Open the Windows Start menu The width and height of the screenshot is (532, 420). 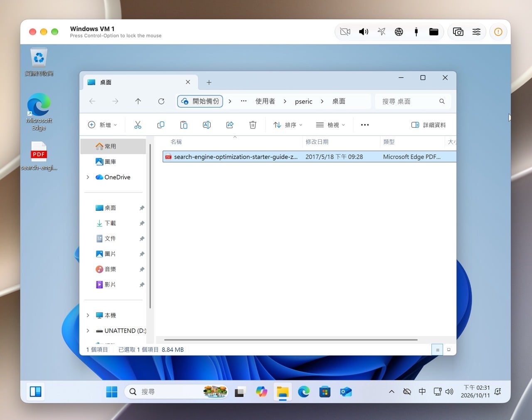tap(112, 392)
